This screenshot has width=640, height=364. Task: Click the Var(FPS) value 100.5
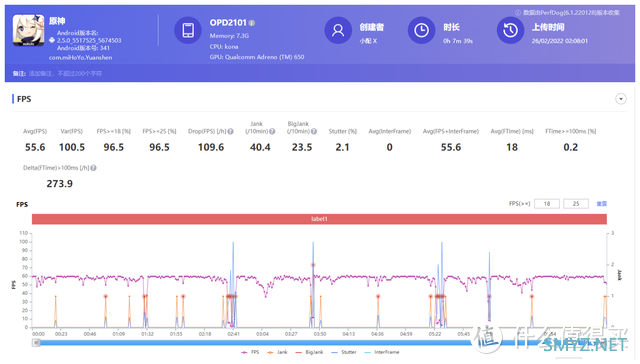pyautogui.click(x=72, y=147)
